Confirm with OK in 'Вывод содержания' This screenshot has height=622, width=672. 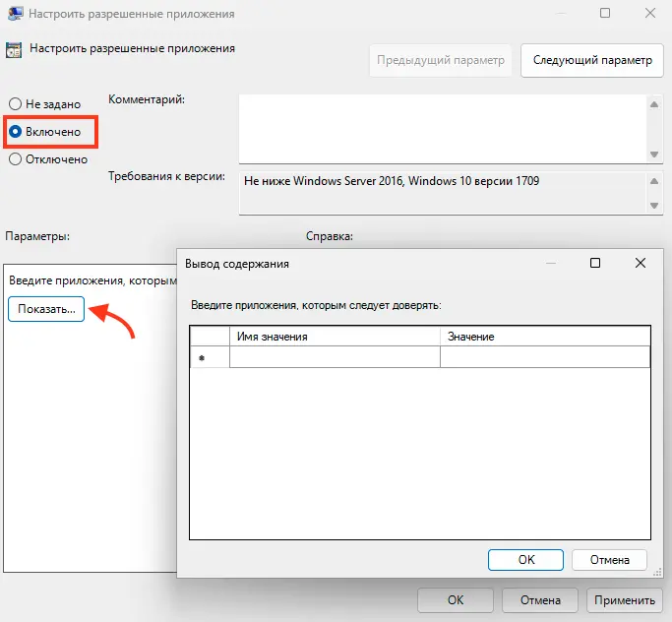pos(525,559)
